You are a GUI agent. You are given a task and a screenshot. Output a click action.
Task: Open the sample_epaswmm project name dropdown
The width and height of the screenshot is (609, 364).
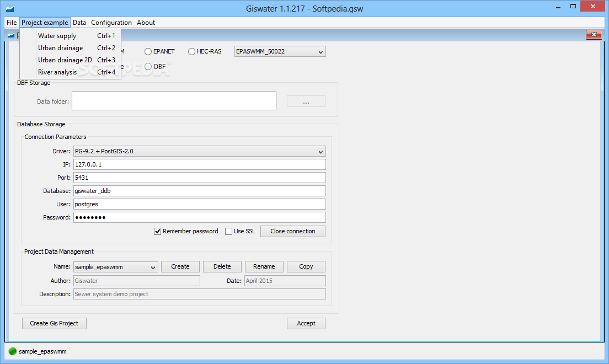(x=116, y=267)
